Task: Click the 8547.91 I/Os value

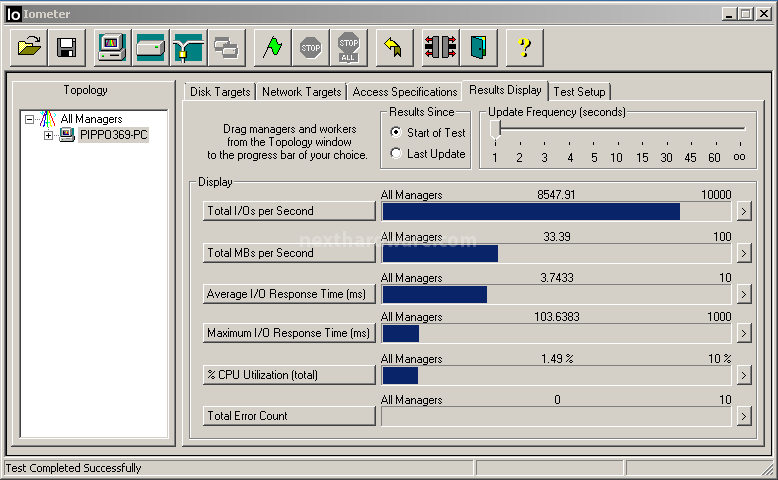Action: [x=556, y=195]
